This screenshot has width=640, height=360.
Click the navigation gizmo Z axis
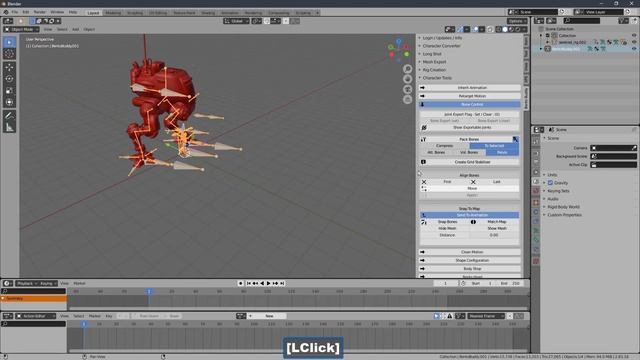[x=398, y=41]
